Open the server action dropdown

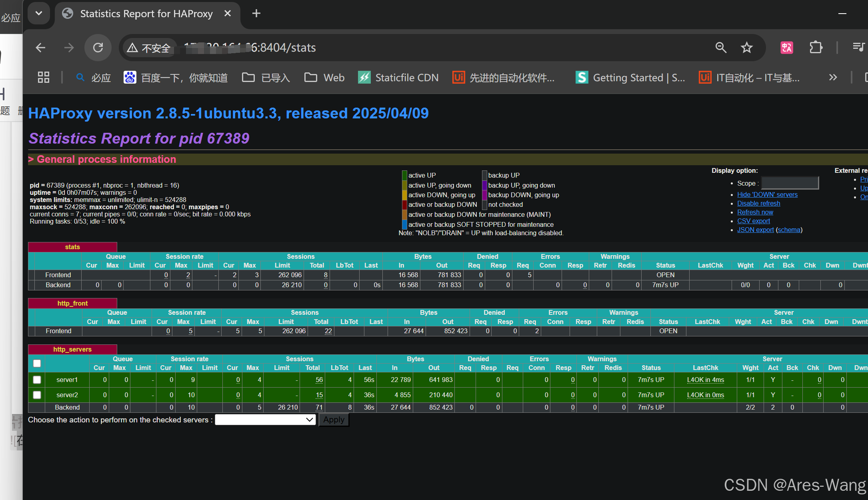click(x=265, y=420)
